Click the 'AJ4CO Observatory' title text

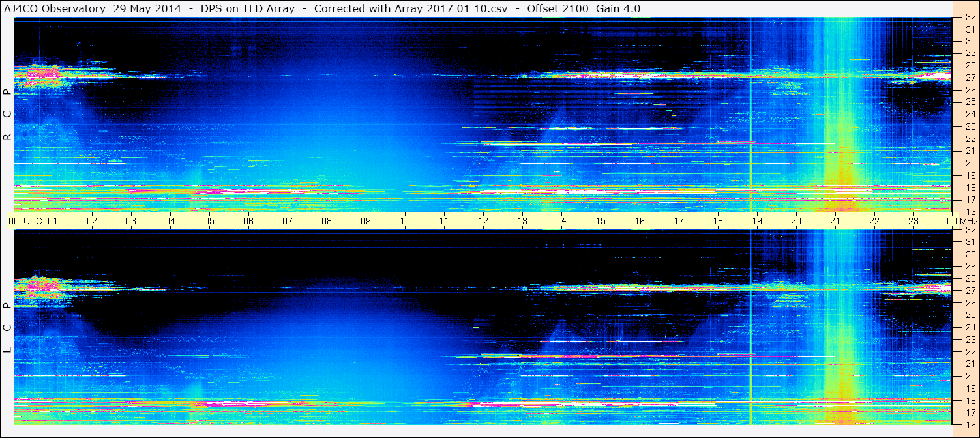click(56, 8)
